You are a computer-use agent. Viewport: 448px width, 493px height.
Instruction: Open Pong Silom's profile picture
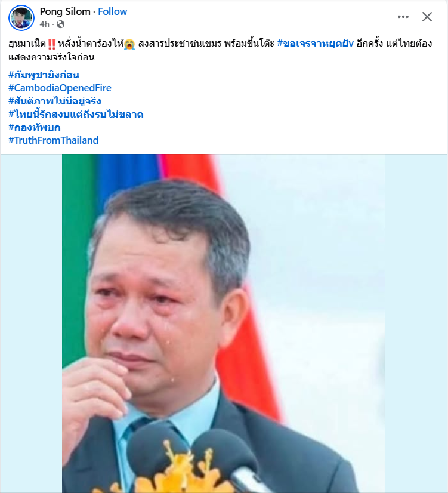pyautogui.click(x=21, y=18)
